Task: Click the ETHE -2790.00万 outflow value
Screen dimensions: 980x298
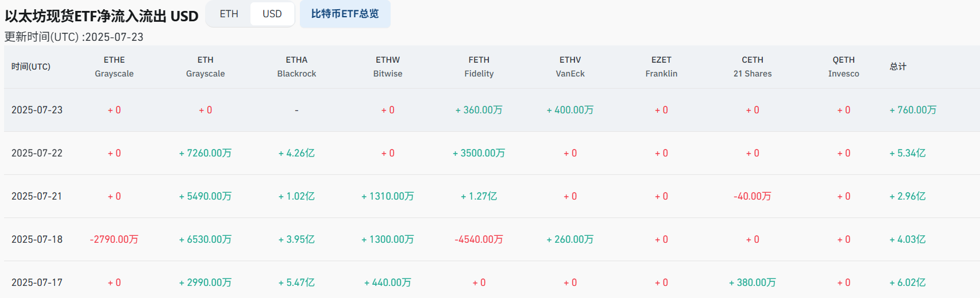Action: [x=114, y=239]
